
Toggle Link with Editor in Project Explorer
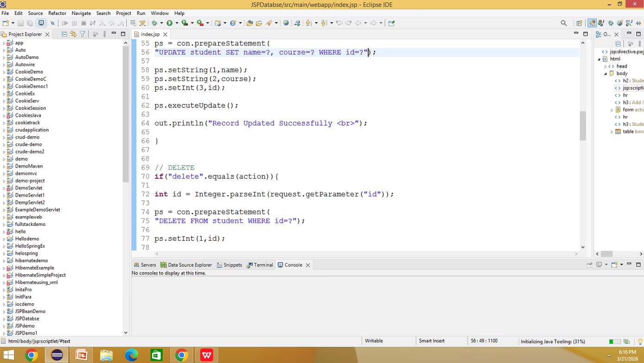(x=73, y=34)
